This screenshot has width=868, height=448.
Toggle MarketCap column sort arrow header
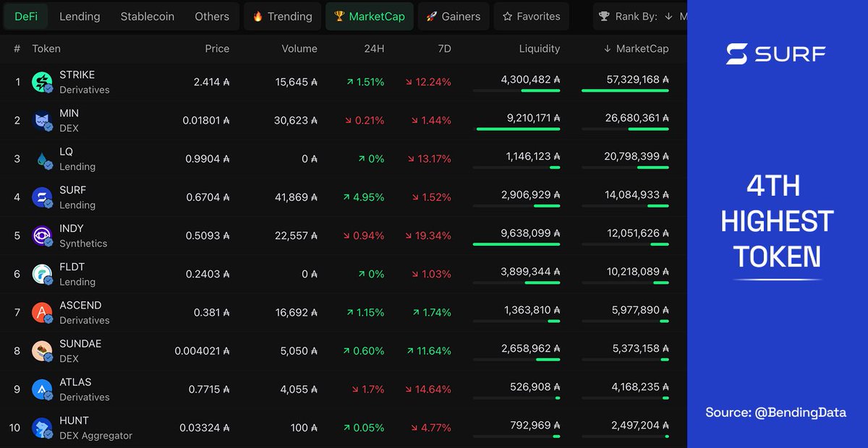pyautogui.click(x=636, y=48)
